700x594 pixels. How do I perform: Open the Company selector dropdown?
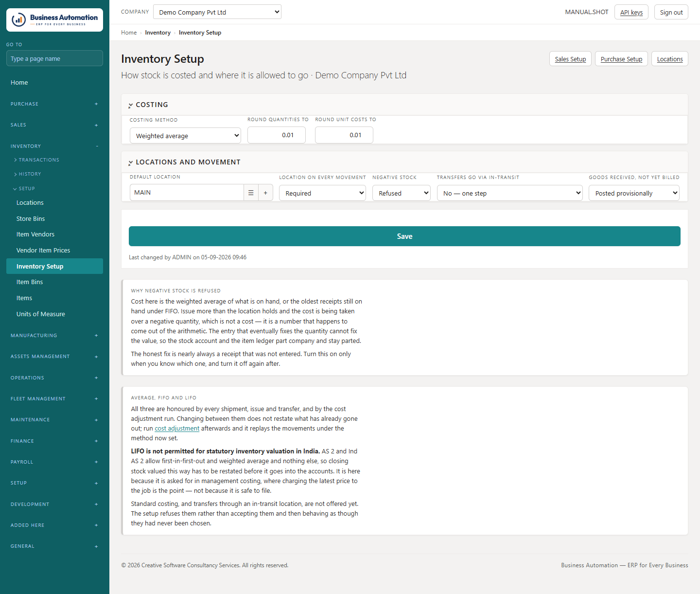click(217, 12)
